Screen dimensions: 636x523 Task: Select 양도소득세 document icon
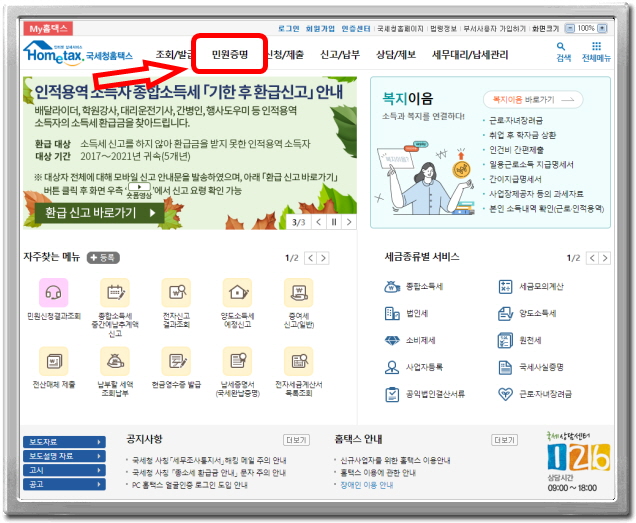505,313
